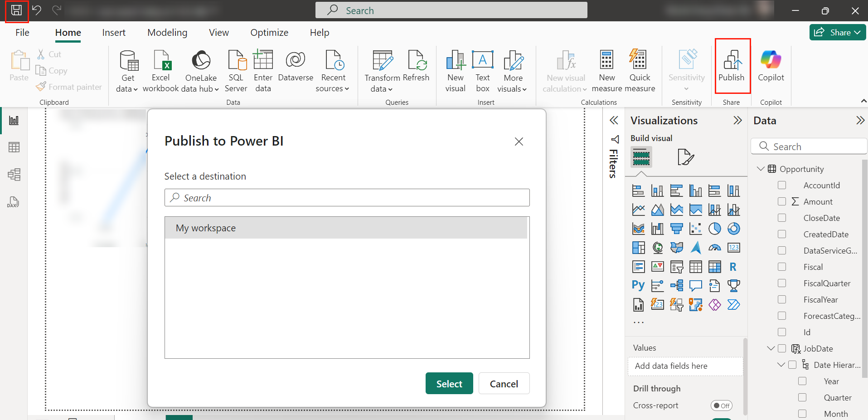Select the Python visual icon
Viewport: 868px width, 420px height.
(x=638, y=285)
